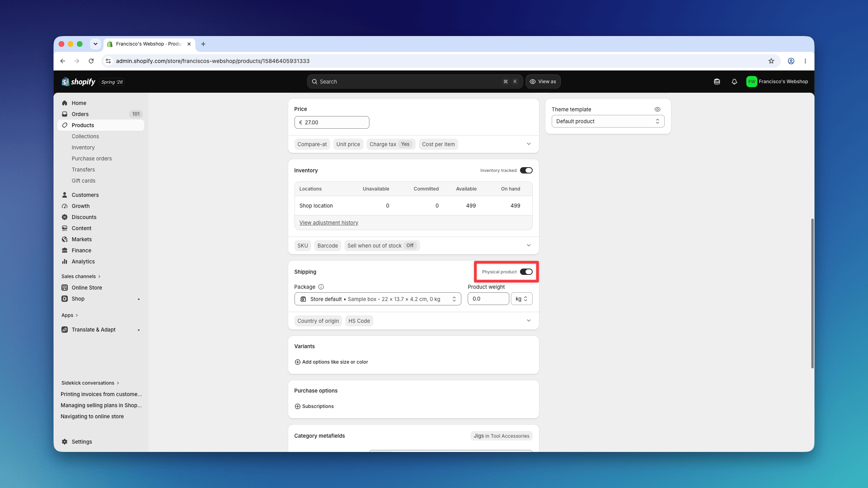Screen dimensions: 868x488
Task: Open Printing invoices conversation
Action: [x=101, y=394]
